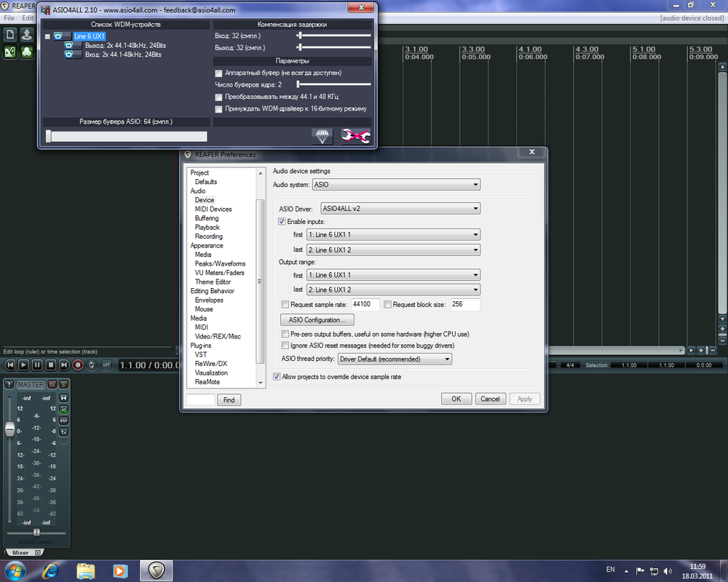Mute the MASTER track with m button
The height and width of the screenshot is (582, 728).
pos(52,384)
